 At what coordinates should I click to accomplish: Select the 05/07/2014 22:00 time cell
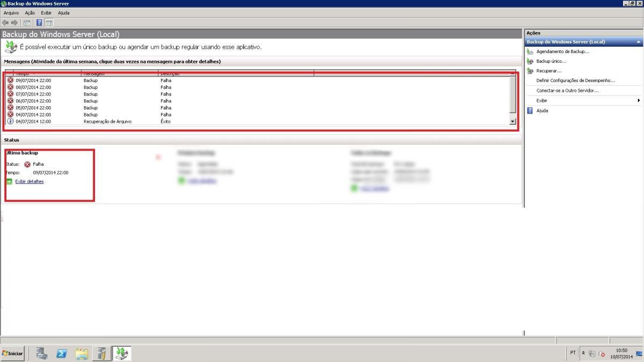(x=33, y=107)
